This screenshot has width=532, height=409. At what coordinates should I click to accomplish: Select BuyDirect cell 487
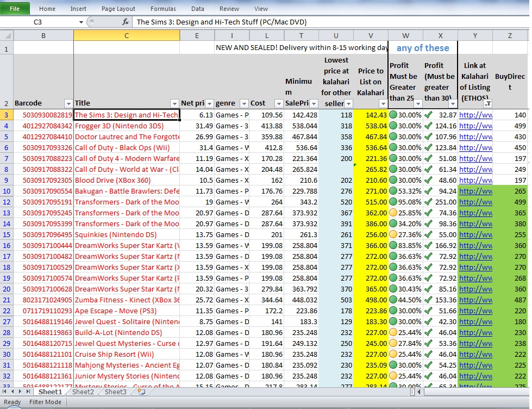(510, 300)
